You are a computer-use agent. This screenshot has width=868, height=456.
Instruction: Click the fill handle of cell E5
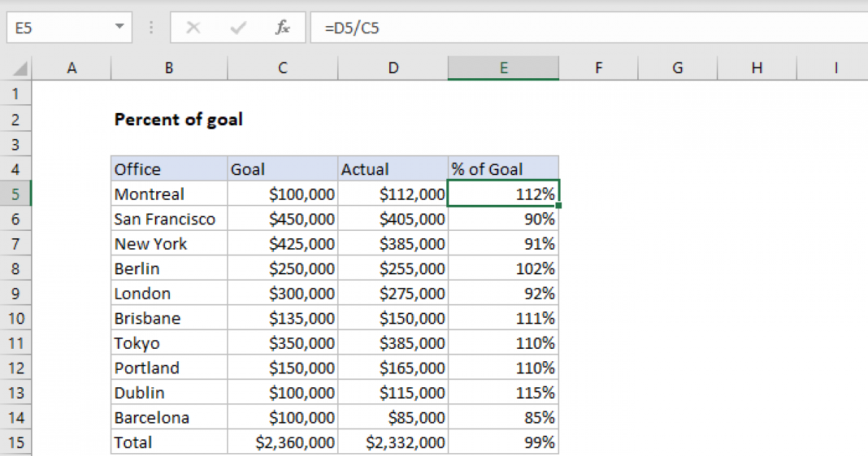tap(559, 206)
